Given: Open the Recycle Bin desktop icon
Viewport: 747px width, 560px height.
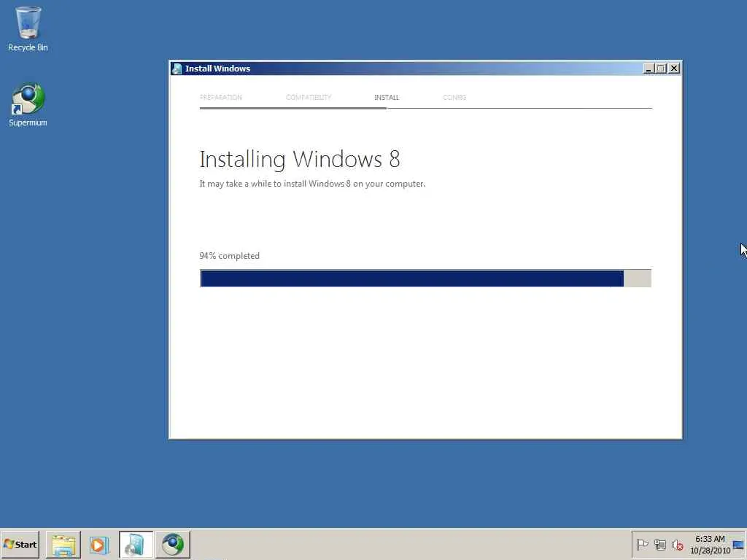Looking at the screenshot, I should [28, 28].
